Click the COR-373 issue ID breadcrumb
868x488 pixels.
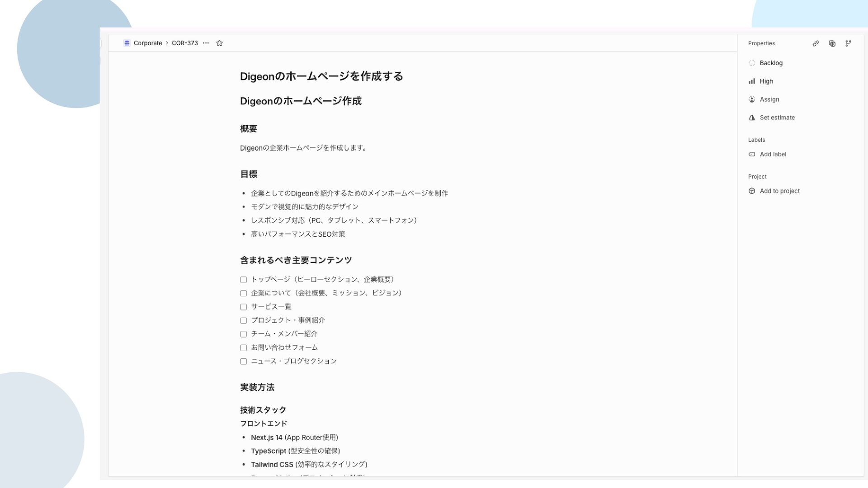pos(184,43)
